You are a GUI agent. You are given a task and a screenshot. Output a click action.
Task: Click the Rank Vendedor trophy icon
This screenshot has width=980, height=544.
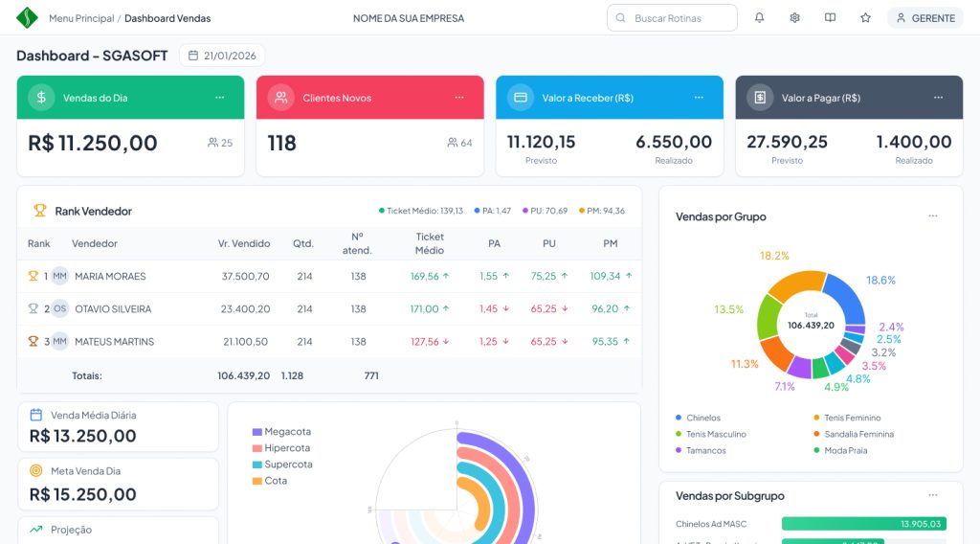coord(40,211)
